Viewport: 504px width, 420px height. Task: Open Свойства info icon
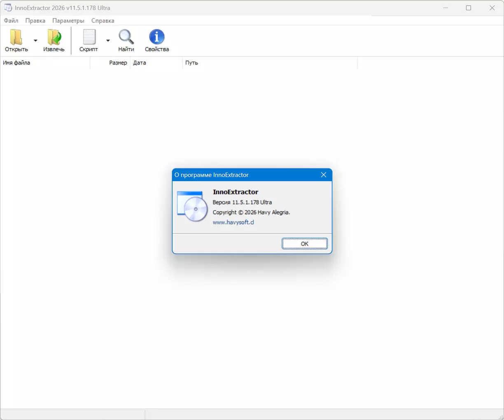click(156, 37)
